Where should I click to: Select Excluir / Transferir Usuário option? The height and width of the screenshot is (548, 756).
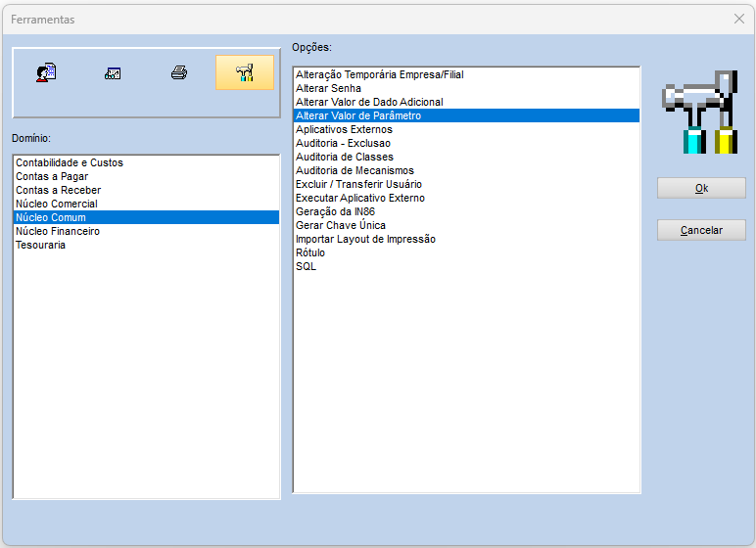point(358,184)
